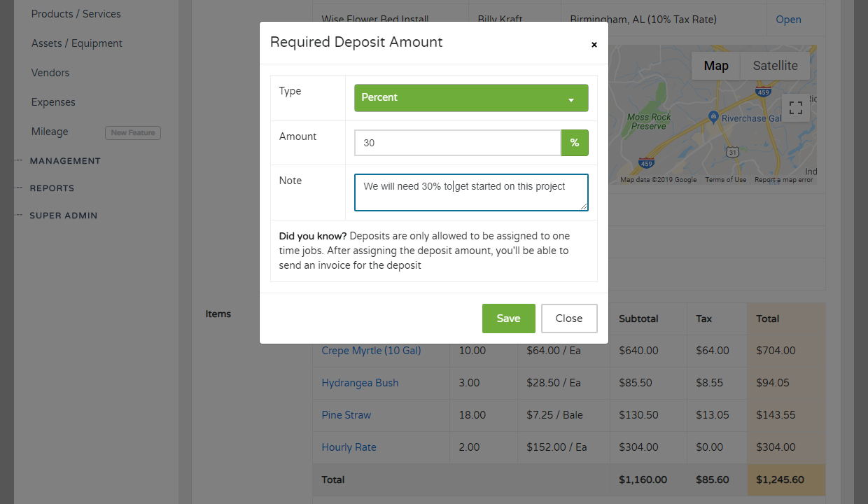Switch the map to Satellite view
The image size is (868, 504).
tap(774, 65)
